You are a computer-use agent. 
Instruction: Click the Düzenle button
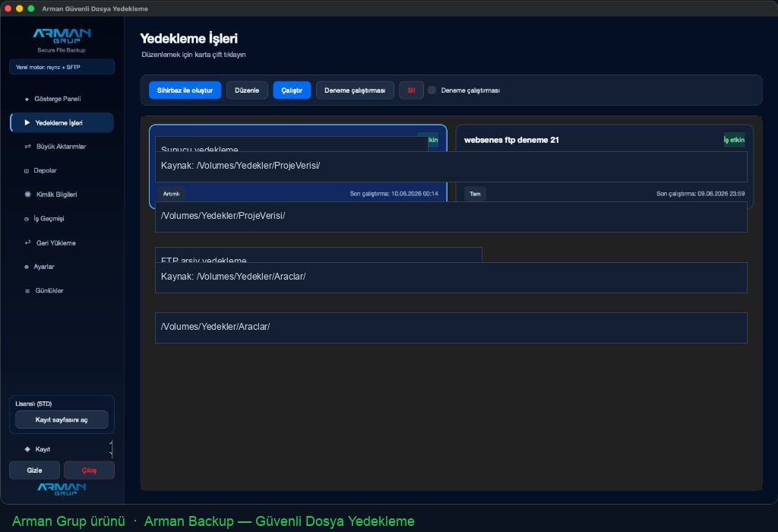tap(247, 90)
